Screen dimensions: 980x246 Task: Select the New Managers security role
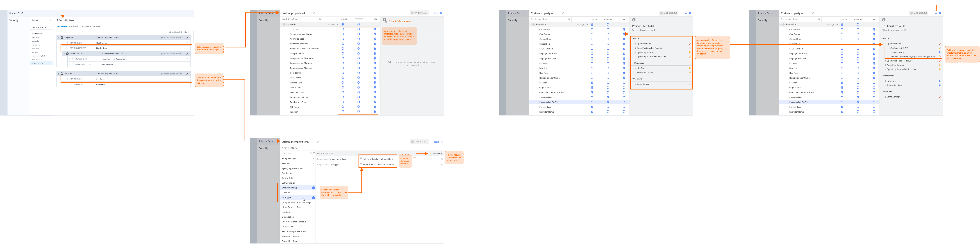38,59
